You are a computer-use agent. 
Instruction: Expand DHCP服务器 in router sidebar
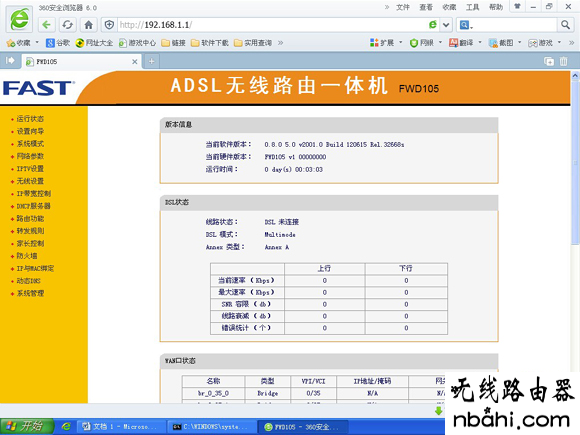coord(33,206)
